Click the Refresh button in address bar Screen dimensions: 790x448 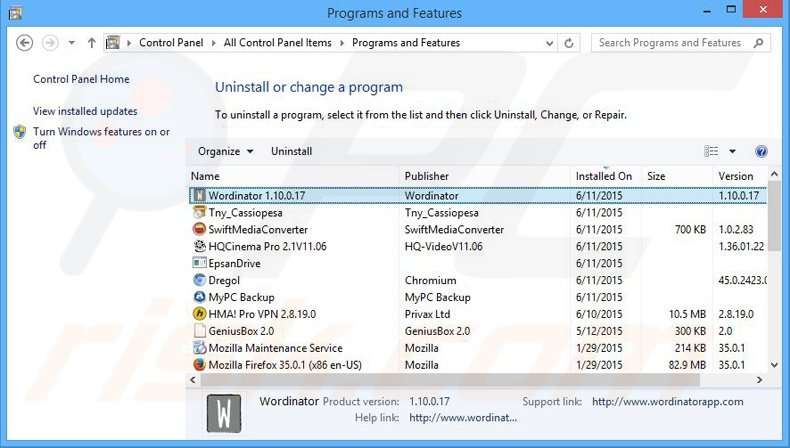coord(569,43)
